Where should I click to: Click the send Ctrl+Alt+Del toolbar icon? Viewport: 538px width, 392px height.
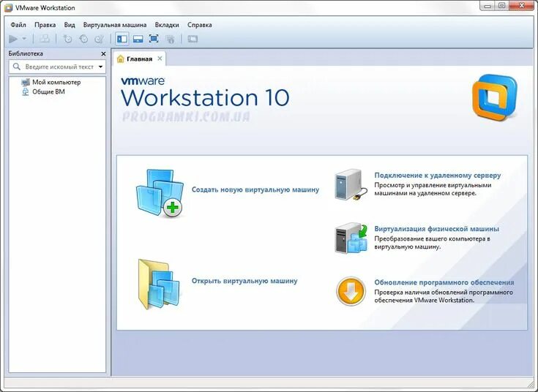coord(44,39)
